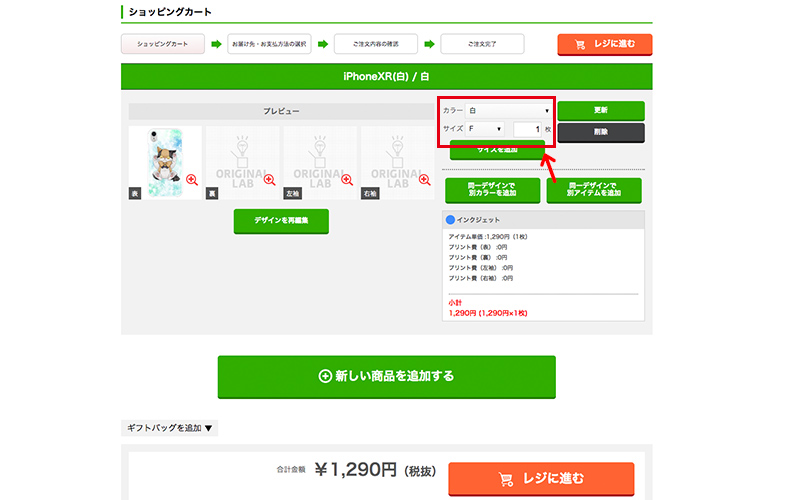Select the お届け先・お支払方法の選択 step

click(269, 44)
